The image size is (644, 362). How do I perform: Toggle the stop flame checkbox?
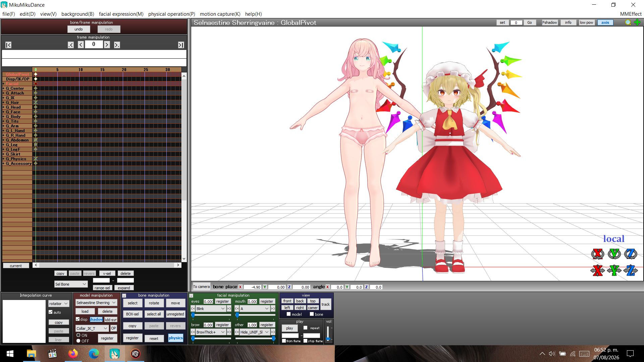306,341
